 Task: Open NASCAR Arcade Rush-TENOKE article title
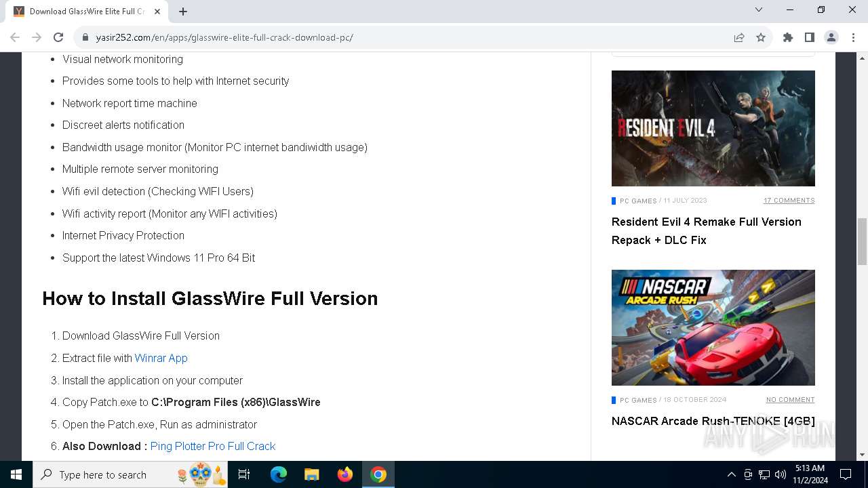coord(713,421)
